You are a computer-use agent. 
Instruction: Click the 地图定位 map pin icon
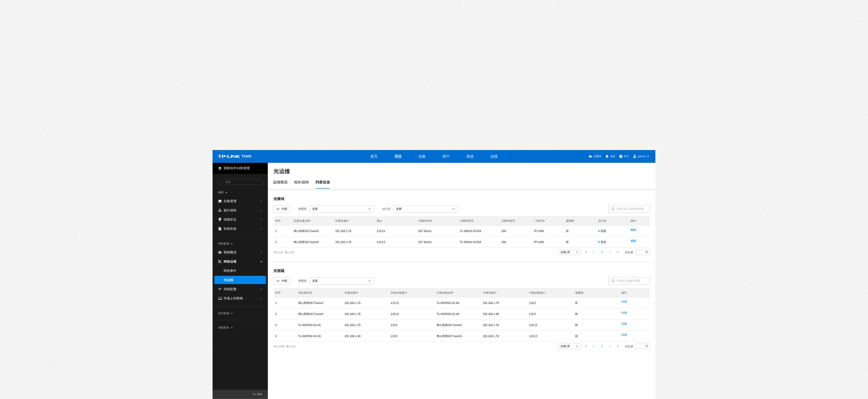pyautogui.click(x=220, y=220)
